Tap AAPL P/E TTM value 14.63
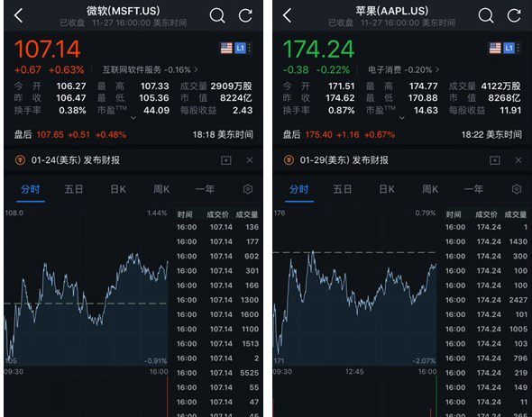Viewport: 532px width, 417px height. pyautogui.click(x=426, y=110)
